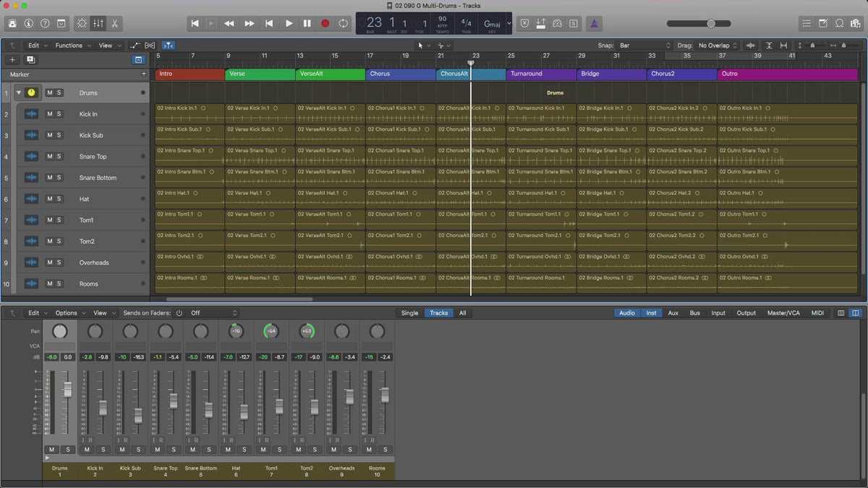
Task: Switch mixer view to Single
Action: pos(409,313)
